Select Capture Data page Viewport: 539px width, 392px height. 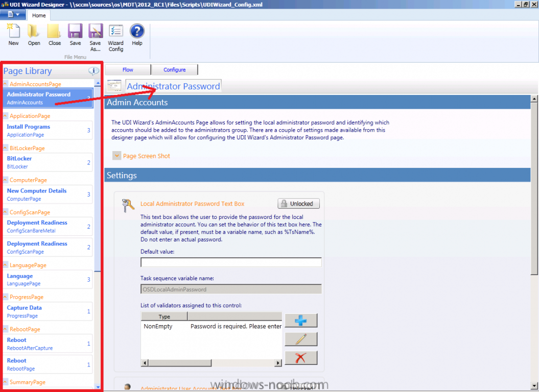(48, 311)
